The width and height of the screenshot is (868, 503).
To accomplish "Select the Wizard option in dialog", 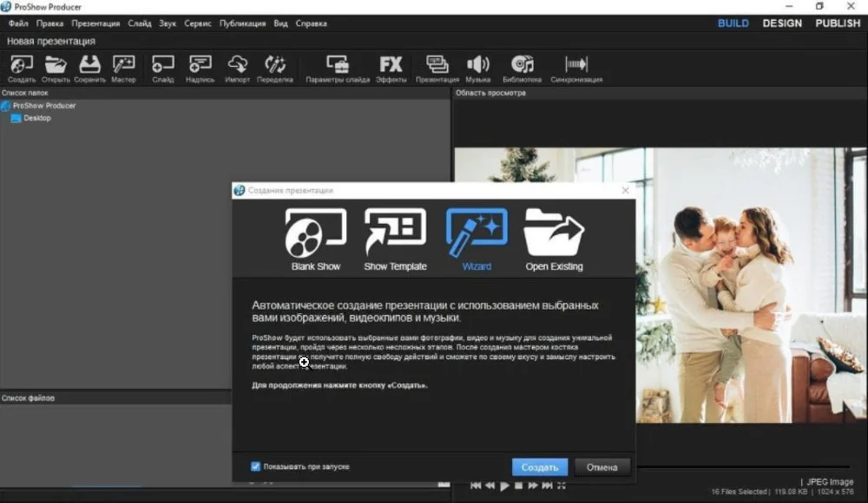I will pyautogui.click(x=477, y=237).
